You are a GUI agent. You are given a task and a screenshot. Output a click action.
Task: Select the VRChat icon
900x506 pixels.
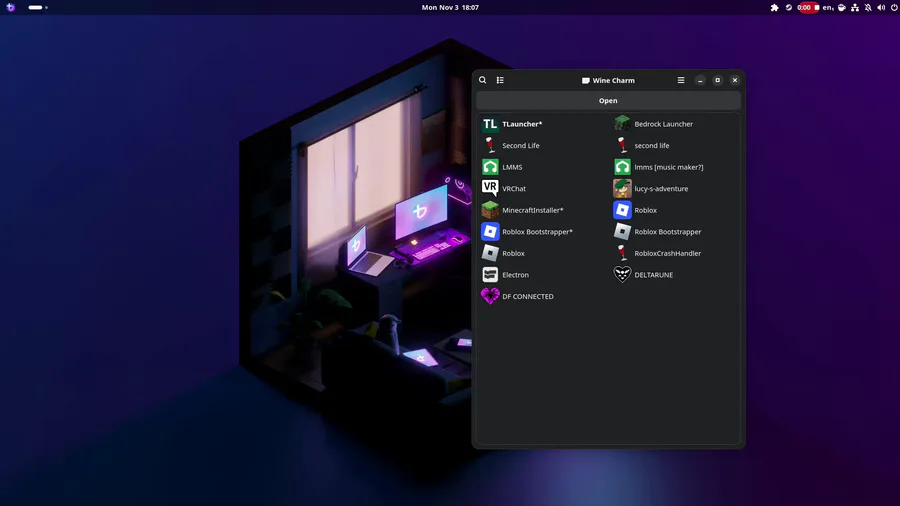pyautogui.click(x=490, y=188)
